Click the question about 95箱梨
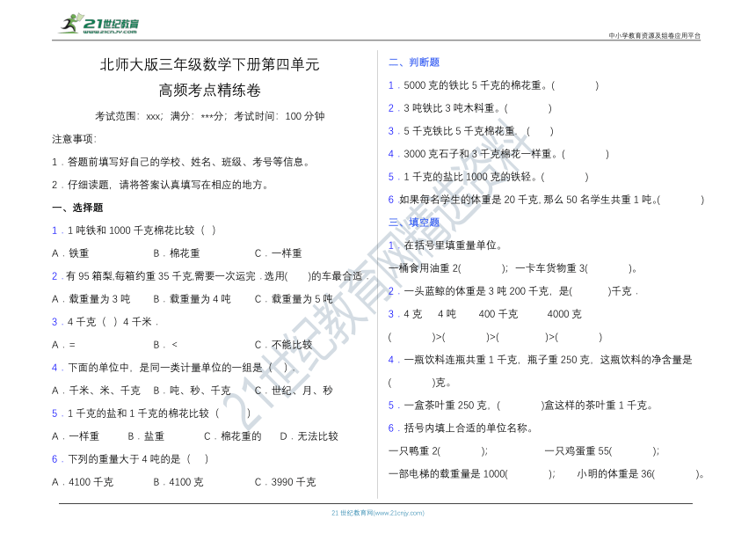Image resolution: width=756 pixels, height=534 pixels. [x=210, y=276]
